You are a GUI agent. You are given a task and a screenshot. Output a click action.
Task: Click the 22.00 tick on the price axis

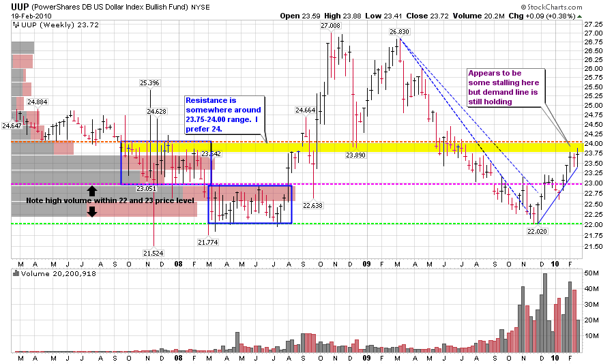pyautogui.click(x=594, y=225)
